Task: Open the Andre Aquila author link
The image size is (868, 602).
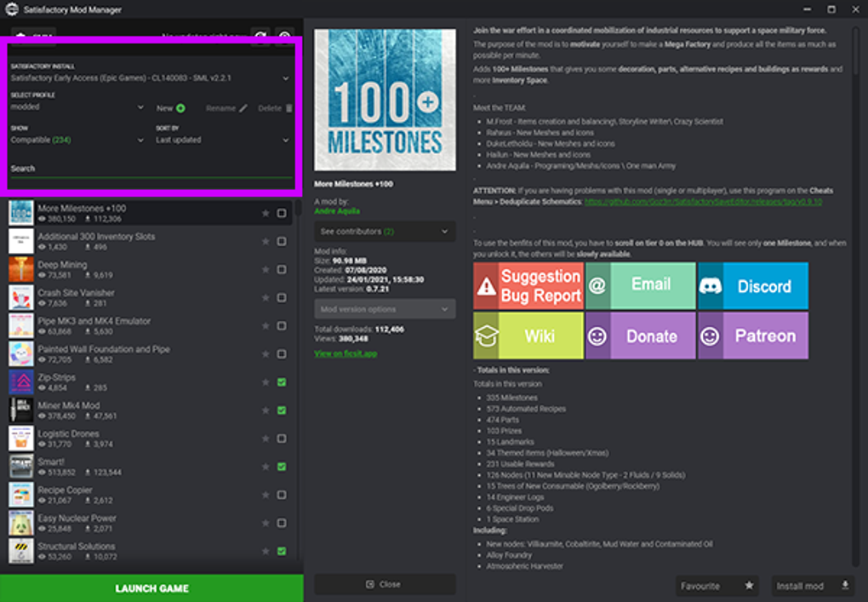Action: pyautogui.click(x=337, y=211)
